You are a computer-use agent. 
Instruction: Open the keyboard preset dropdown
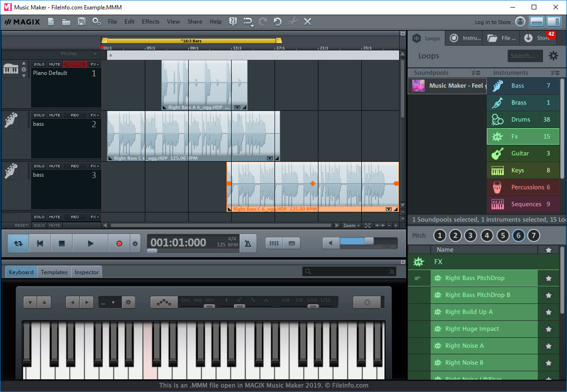click(x=110, y=302)
